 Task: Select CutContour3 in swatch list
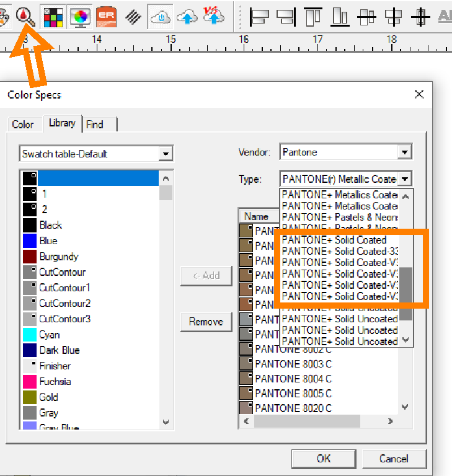click(x=91, y=319)
